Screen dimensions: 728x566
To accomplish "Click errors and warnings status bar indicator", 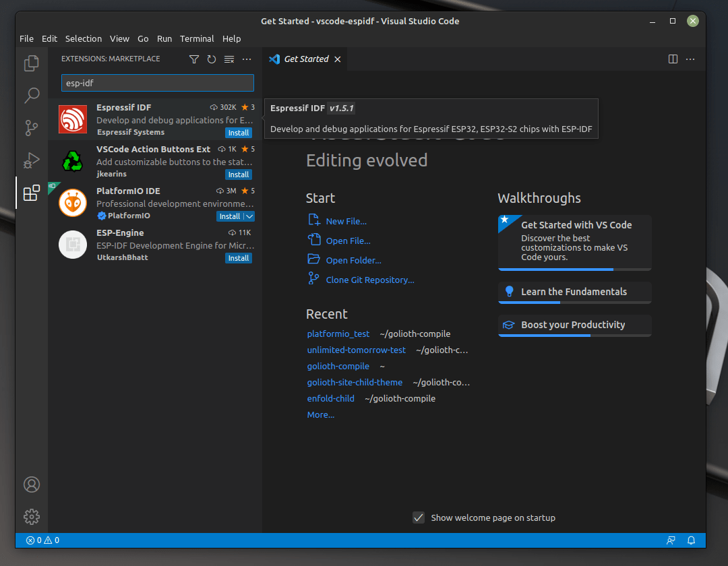I will 42,540.
